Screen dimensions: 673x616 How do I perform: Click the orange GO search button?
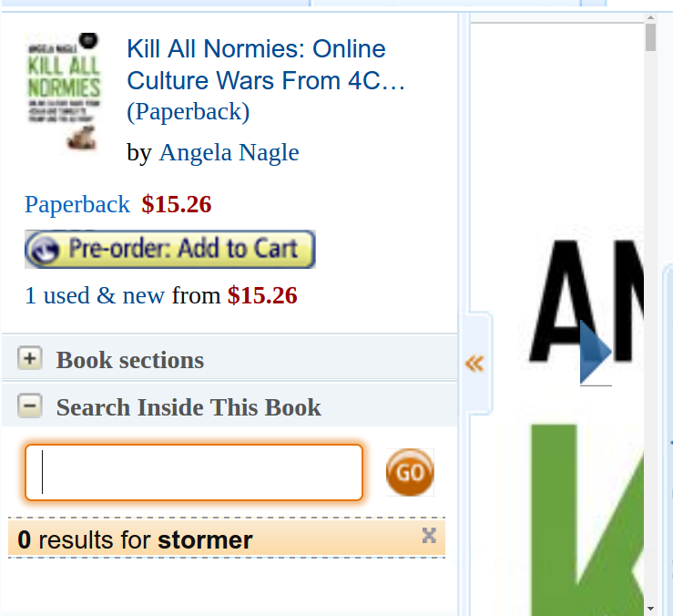[410, 473]
